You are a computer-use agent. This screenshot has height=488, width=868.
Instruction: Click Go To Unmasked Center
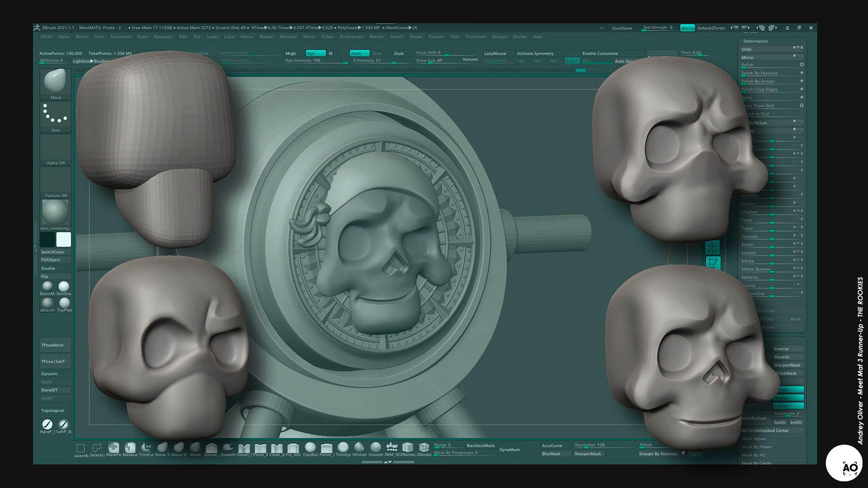771,431
